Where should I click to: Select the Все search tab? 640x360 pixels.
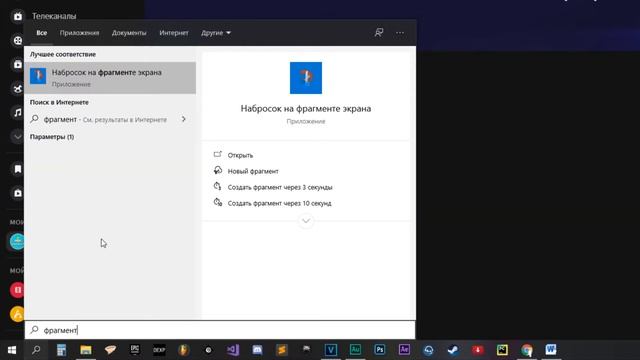coord(42,33)
